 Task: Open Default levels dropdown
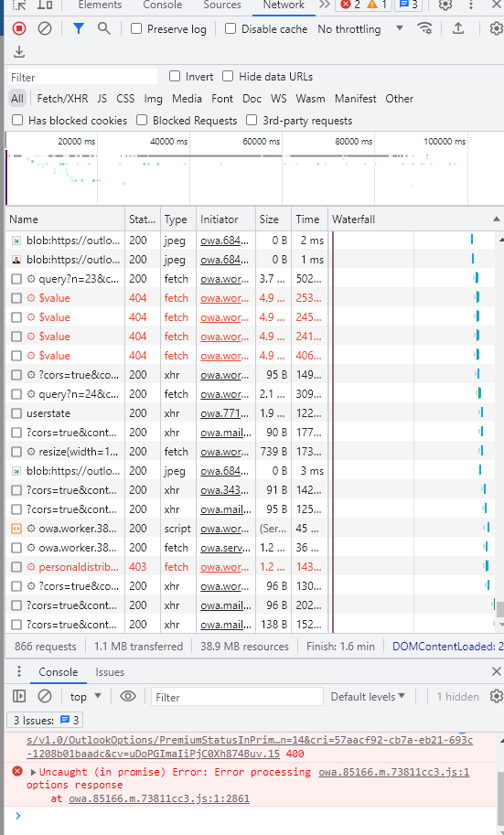(368, 696)
